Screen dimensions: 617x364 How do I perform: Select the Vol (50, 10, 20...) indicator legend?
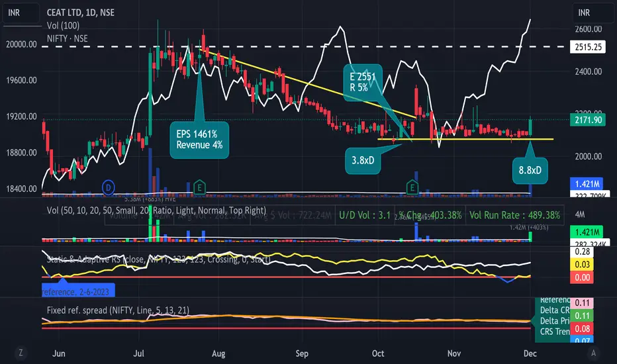click(156, 210)
